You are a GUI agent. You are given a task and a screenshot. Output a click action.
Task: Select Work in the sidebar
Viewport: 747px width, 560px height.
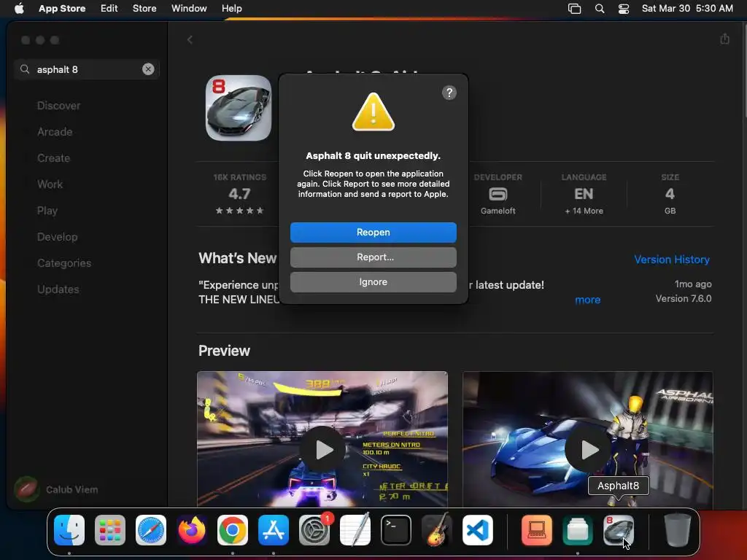(50, 184)
